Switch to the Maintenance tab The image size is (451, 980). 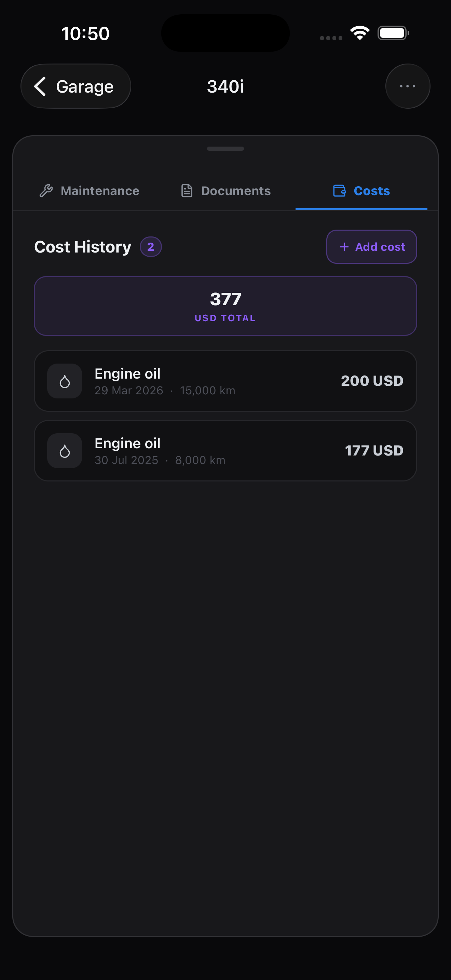coord(90,191)
